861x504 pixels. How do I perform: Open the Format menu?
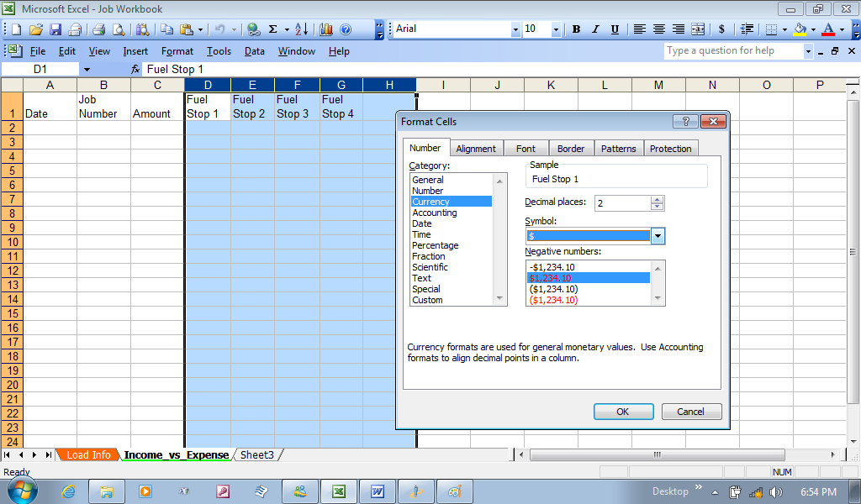point(177,51)
